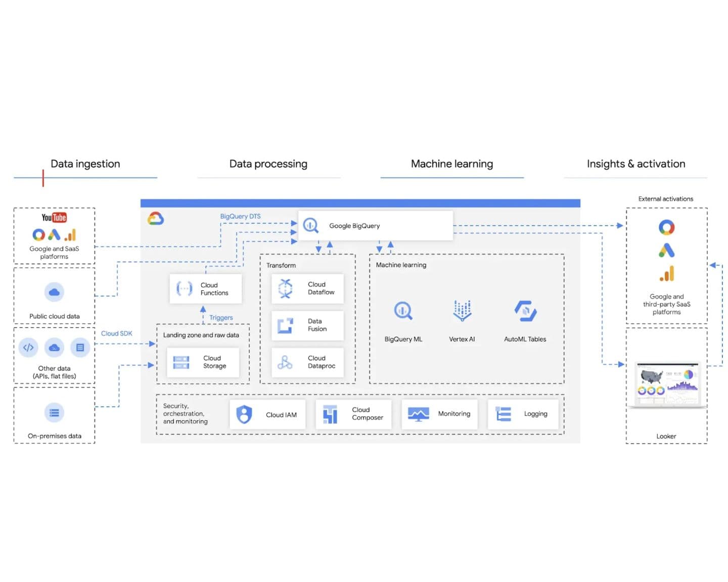Click the Cloud SDK label

point(117,333)
